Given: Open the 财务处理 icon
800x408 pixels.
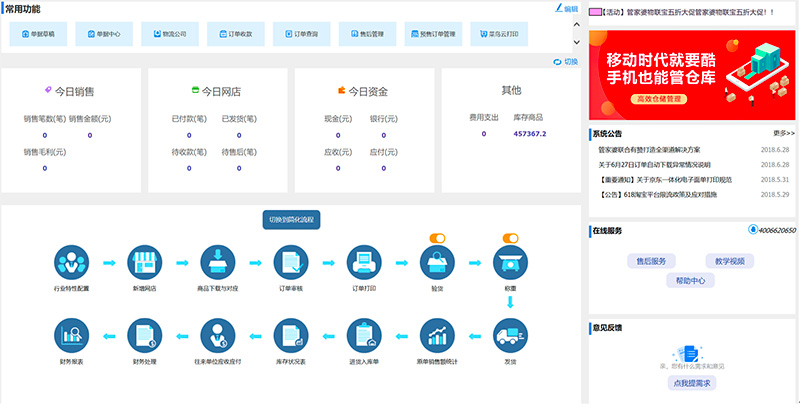Looking at the screenshot, I should point(144,336).
